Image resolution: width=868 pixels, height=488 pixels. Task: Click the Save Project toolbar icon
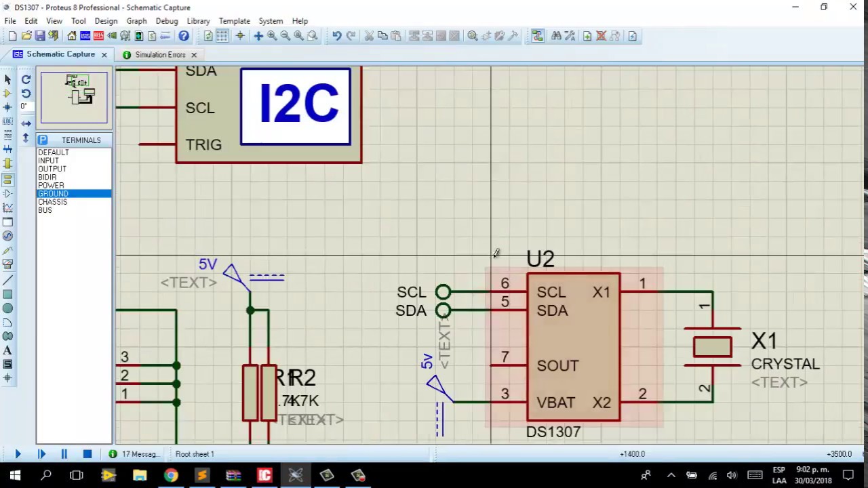[40, 36]
